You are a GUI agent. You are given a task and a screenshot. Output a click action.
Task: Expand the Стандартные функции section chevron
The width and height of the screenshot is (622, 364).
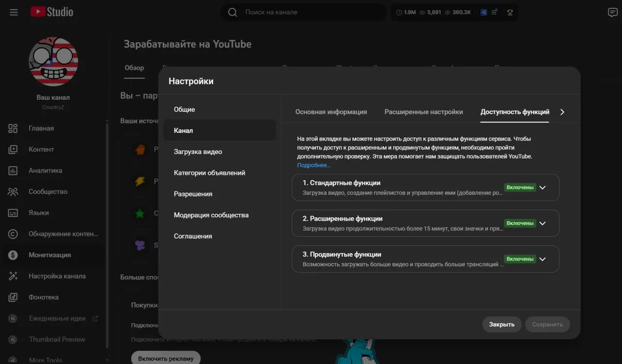[x=543, y=188]
